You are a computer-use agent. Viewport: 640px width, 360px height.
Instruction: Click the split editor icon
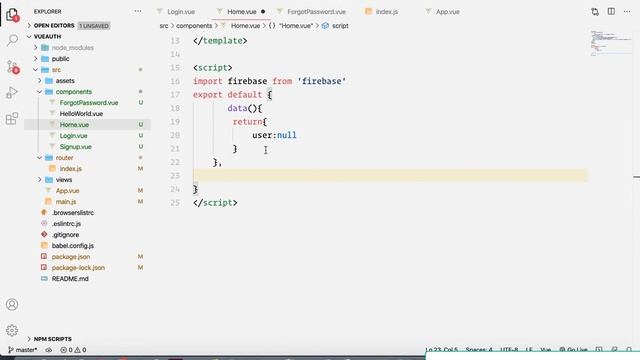click(611, 12)
